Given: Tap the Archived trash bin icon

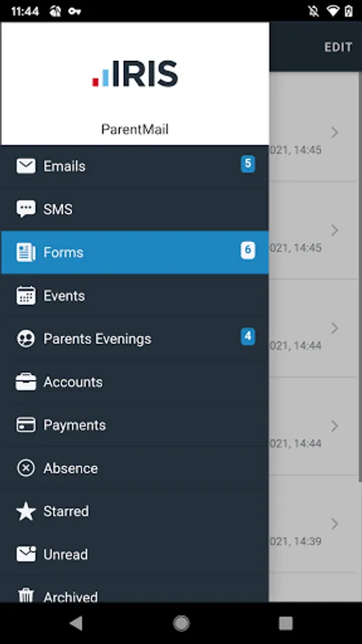Looking at the screenshot, I should click(26, 595).
